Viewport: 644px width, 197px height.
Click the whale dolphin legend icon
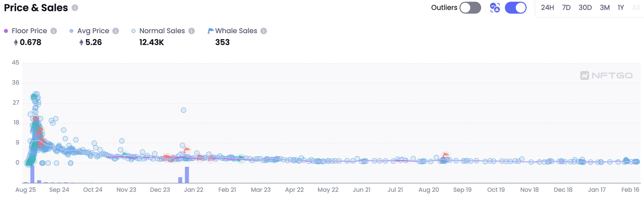[211, 31]
